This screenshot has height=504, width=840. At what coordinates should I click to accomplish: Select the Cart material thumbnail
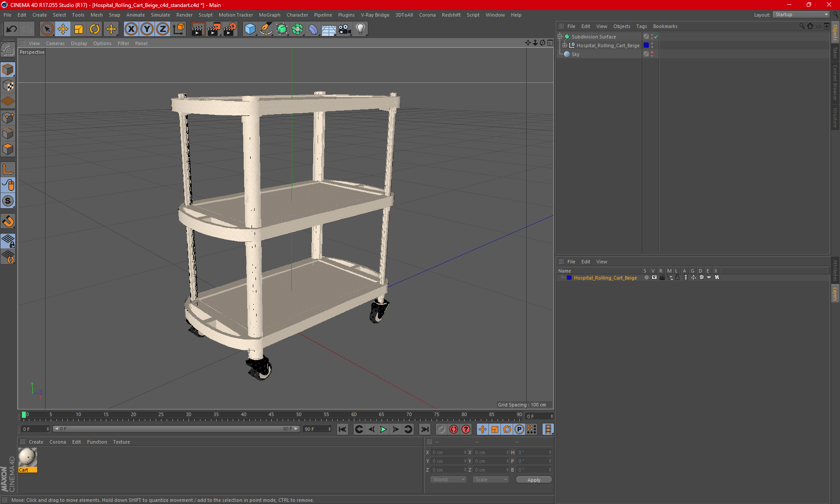28,457
